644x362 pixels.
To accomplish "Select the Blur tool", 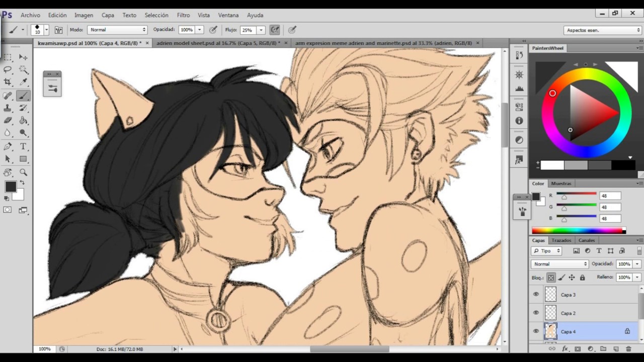I will 8,133.
